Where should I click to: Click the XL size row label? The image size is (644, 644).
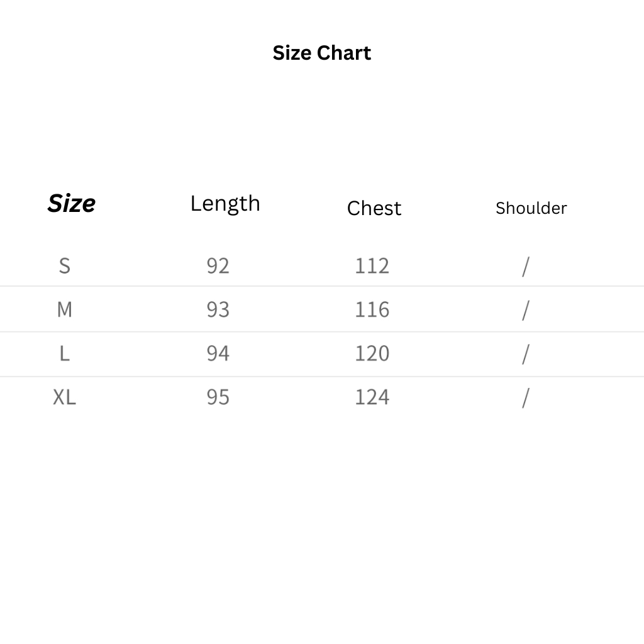[x=64, y=397]
